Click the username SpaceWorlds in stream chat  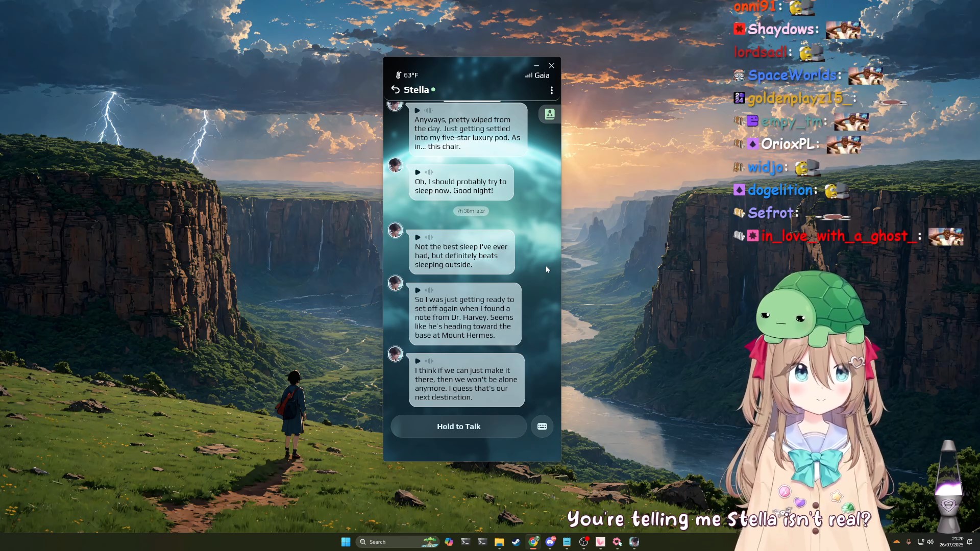[x=792, y=76]
